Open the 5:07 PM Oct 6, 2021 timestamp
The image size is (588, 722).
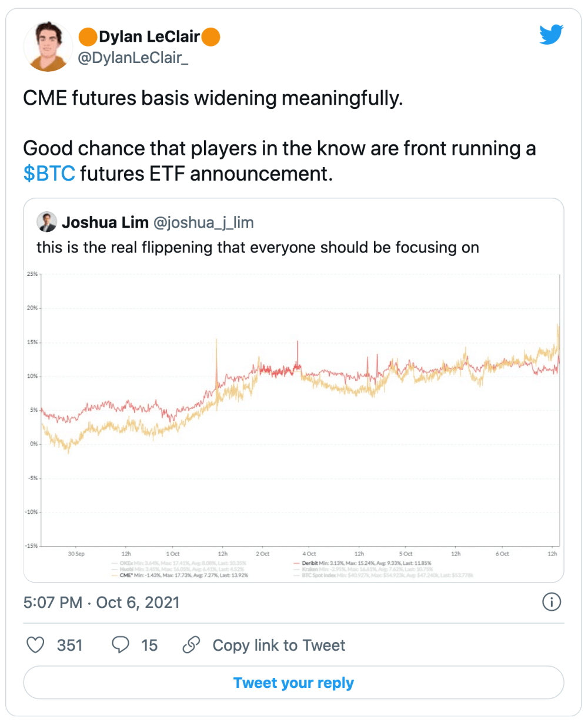click(x=101, y=603)
